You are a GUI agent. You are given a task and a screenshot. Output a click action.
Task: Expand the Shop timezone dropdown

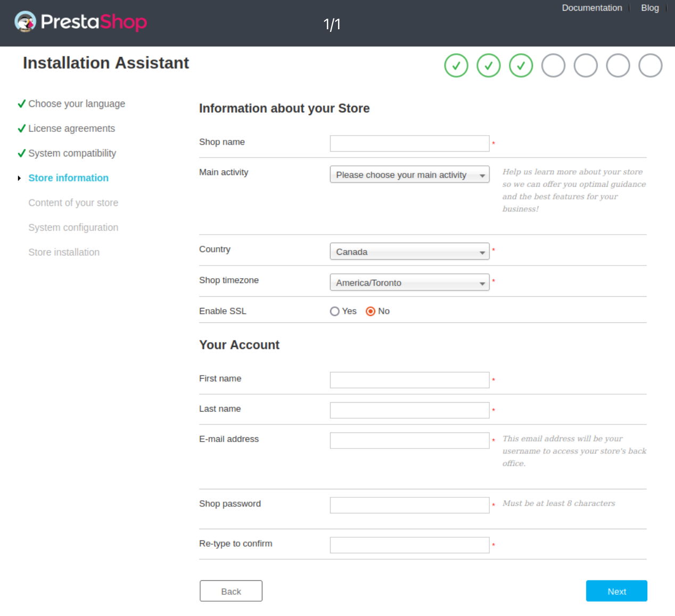pos(409,282)
